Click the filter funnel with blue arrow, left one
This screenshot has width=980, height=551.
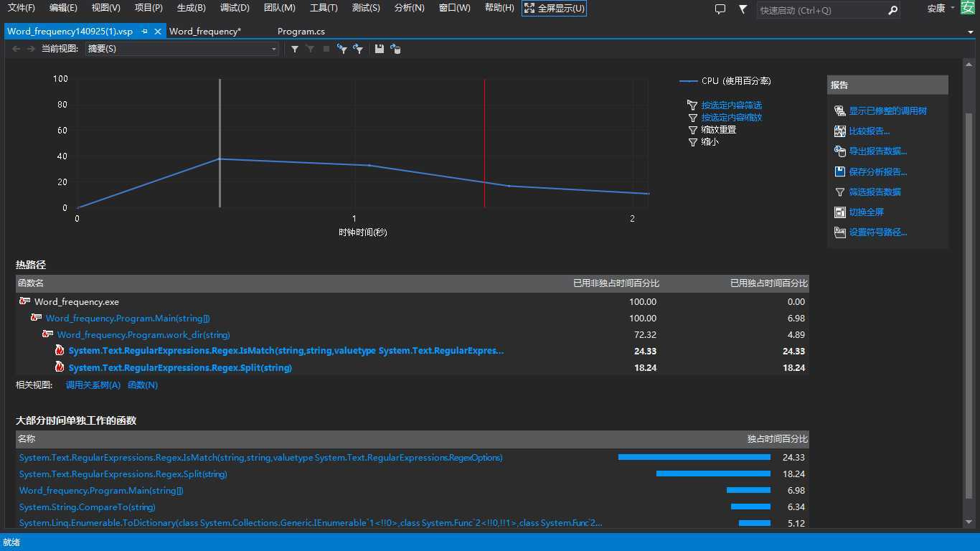tap(342, 49)
